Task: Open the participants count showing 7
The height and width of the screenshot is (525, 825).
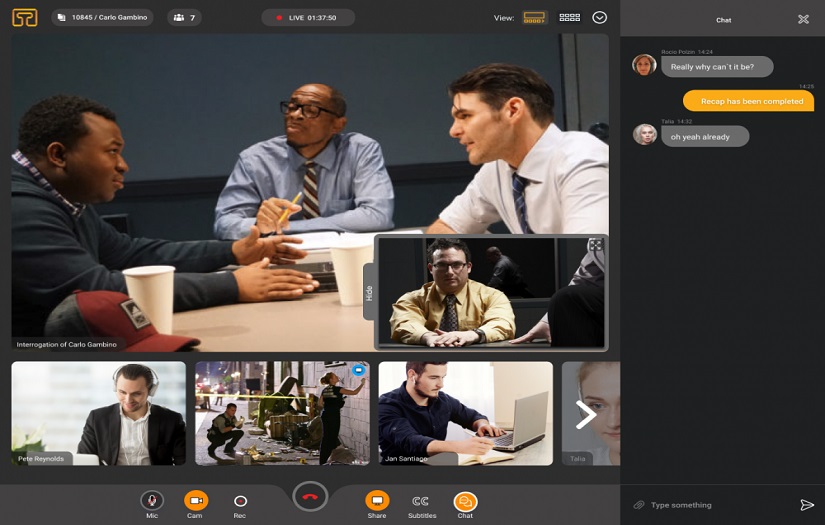Action: tap(184, 17)
